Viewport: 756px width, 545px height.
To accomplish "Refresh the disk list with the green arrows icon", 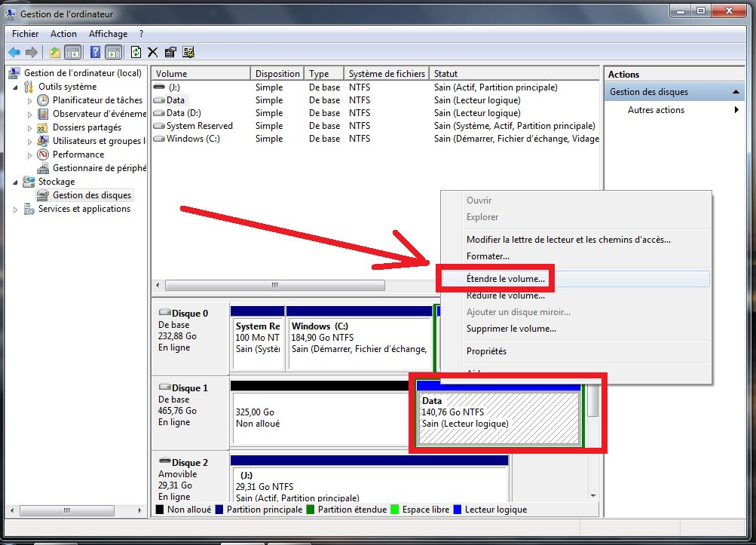I will (136, 52).
